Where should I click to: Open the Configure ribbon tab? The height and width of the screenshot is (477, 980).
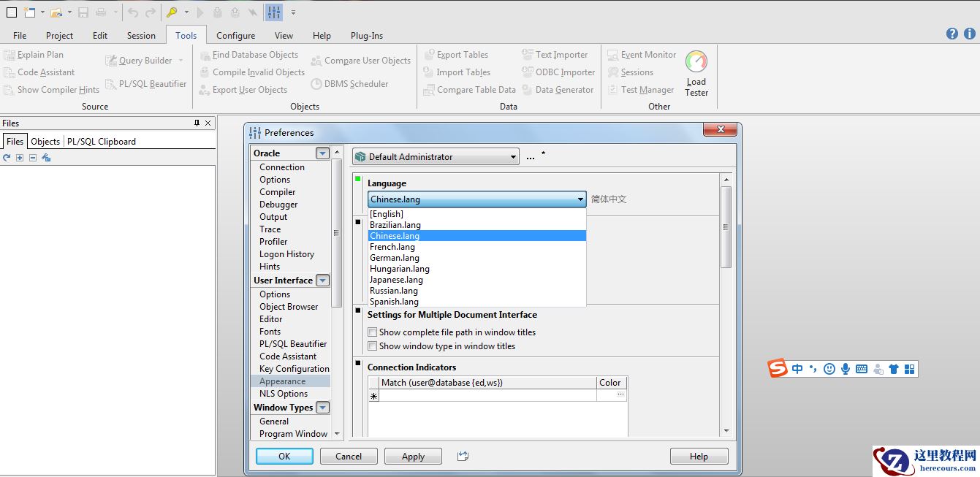tap(235, 35)
